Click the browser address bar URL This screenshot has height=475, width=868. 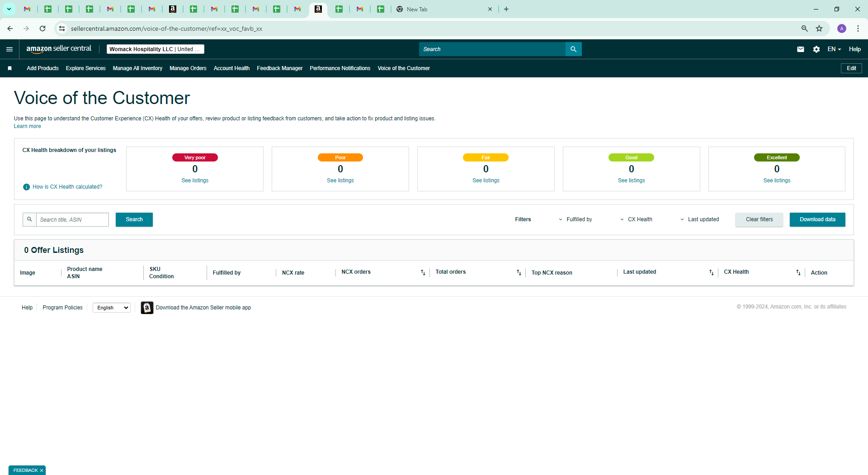166,28
